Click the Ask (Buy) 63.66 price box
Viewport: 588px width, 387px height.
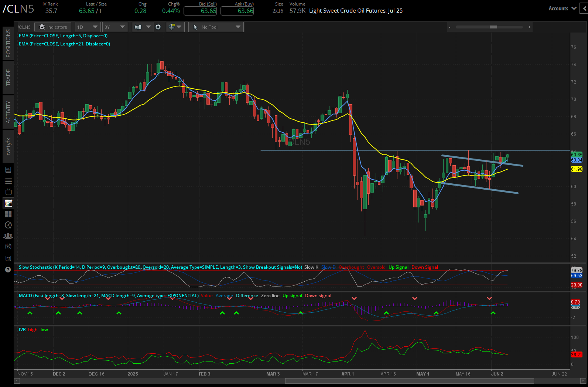click(x=237, y=11)
